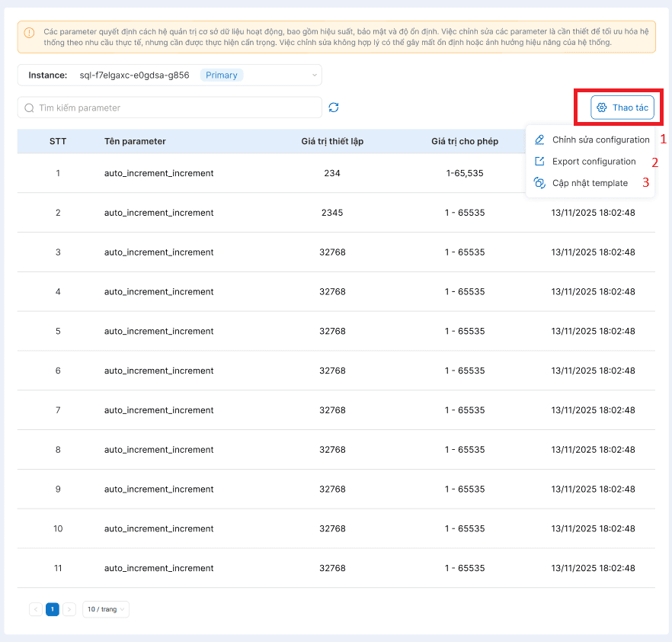This screenshot has width=672, height=642.
Task: Choose Export configuration from the menu
Action: [594, 162]
